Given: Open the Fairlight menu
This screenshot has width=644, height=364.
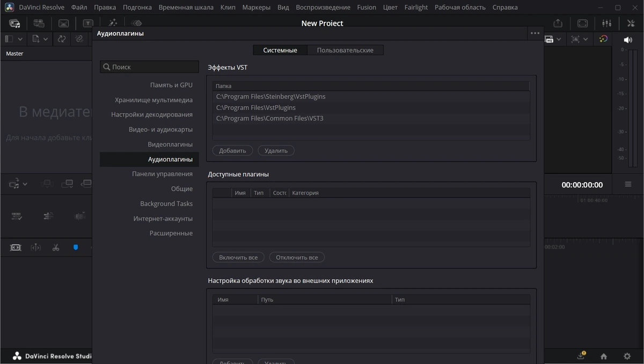Looking at the screenshot, I should point(416,8).
